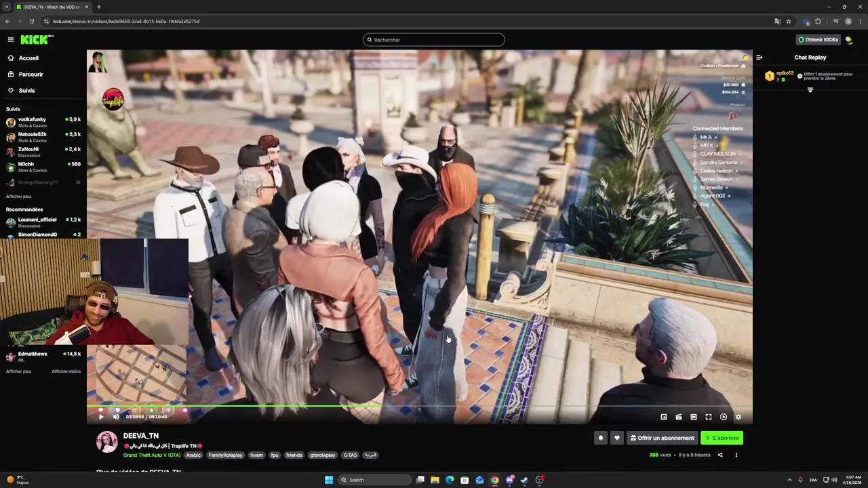
Task: Enter fullscreen mode
Action: 709,417
